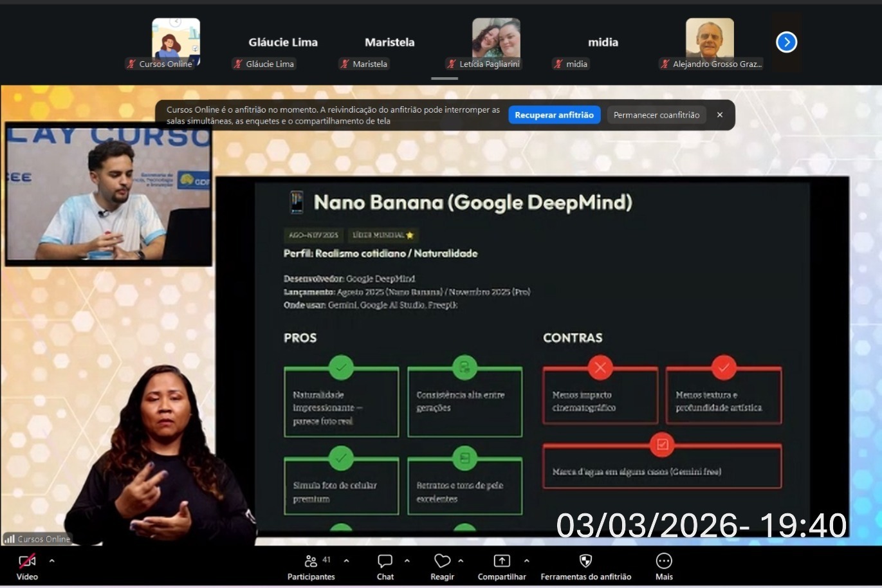This screenshot has width=882, height=588.
Task: Click the Naturalidade impressionante card text
Action: click(x=327, y=408)
